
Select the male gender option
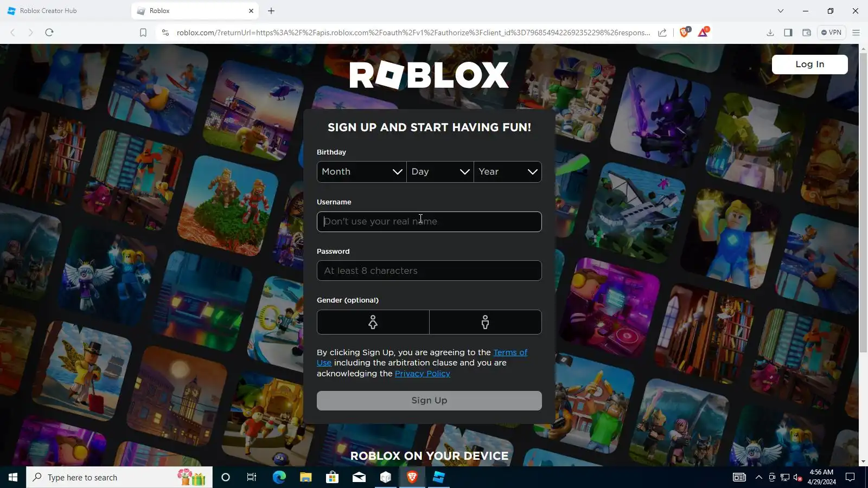486,322
